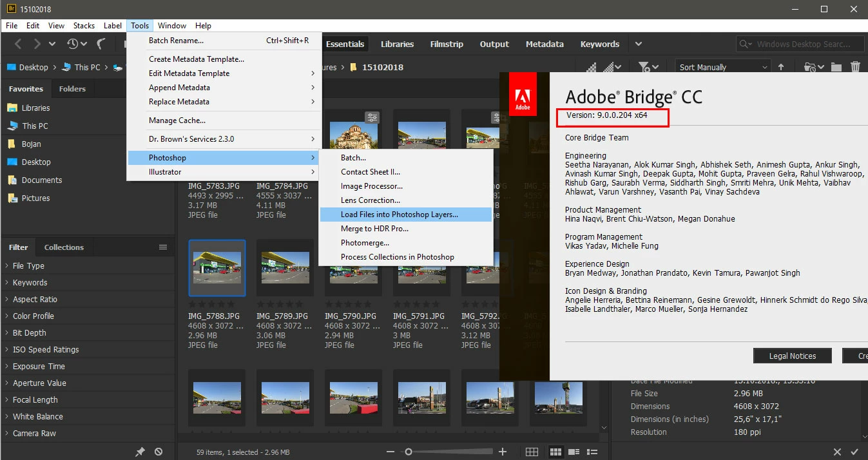Click Manage Cache menu item

[224, 120]
